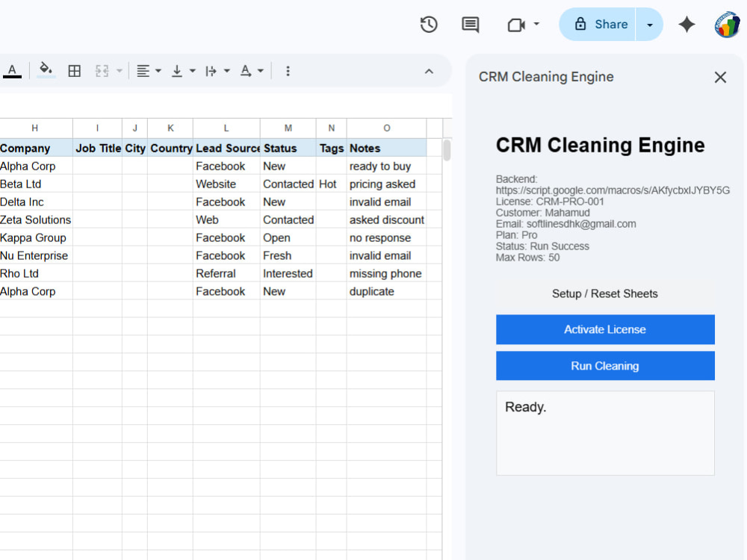Select the 'missing phone' note cell
747x560 pixels.
click(x=386, y=273)
